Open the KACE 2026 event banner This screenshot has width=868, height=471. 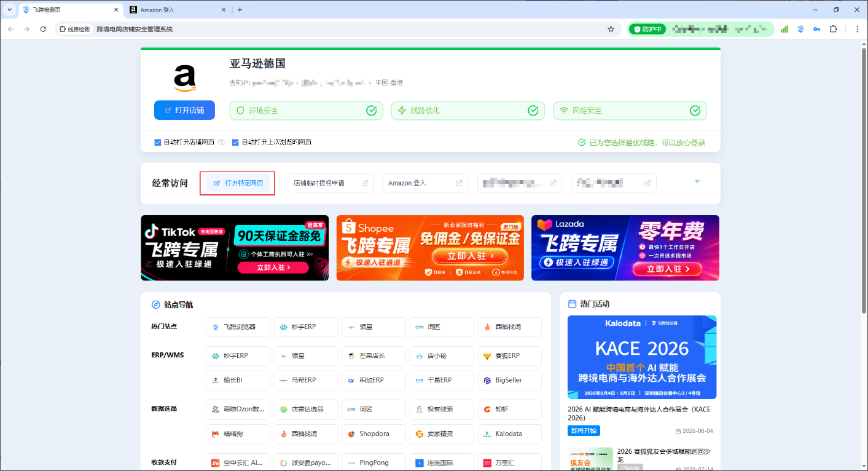tap(642, 357)
